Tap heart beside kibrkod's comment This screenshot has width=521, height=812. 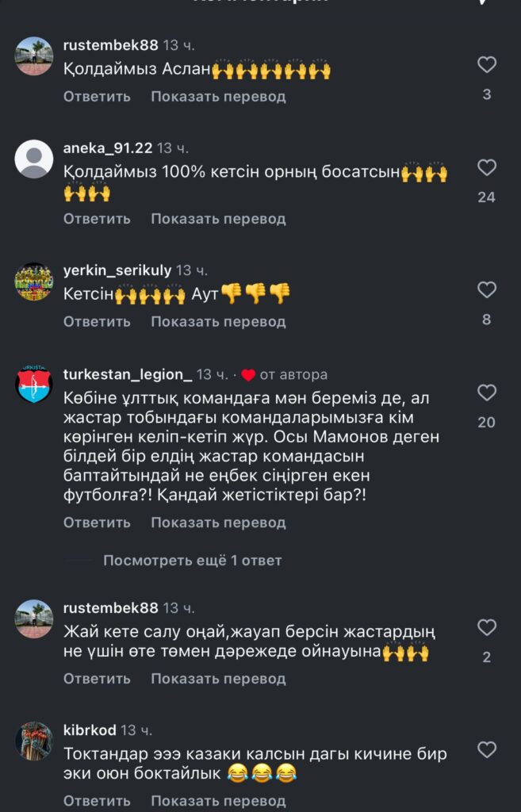486,750
